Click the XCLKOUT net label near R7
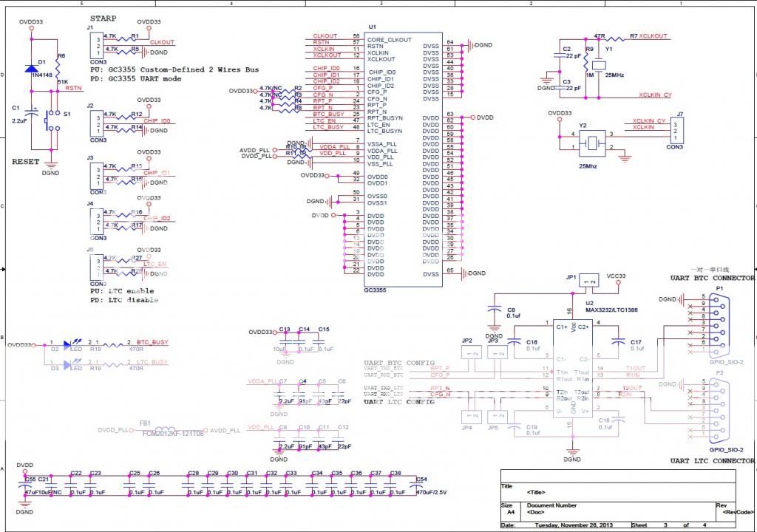The image size is (757, 532). point(654,36)
